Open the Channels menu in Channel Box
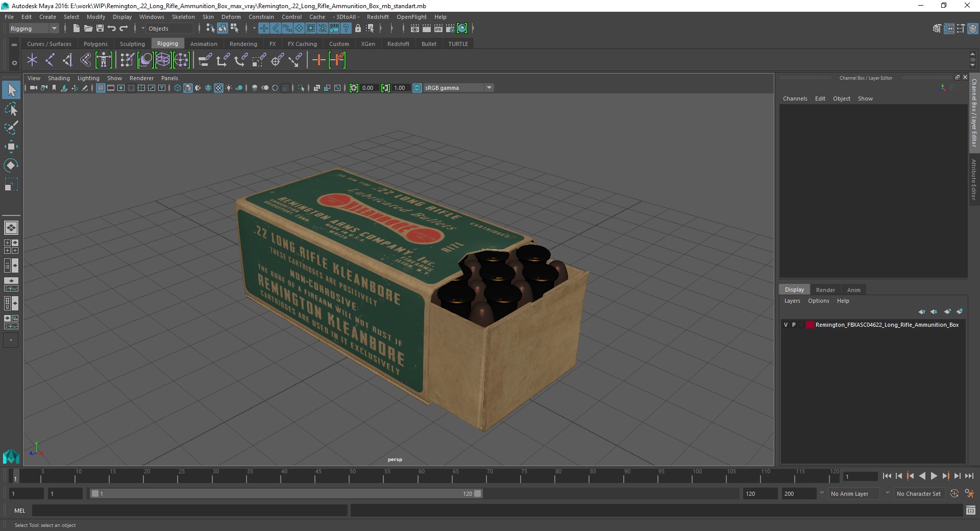This screenshot has height=531, width=980. 795,99
